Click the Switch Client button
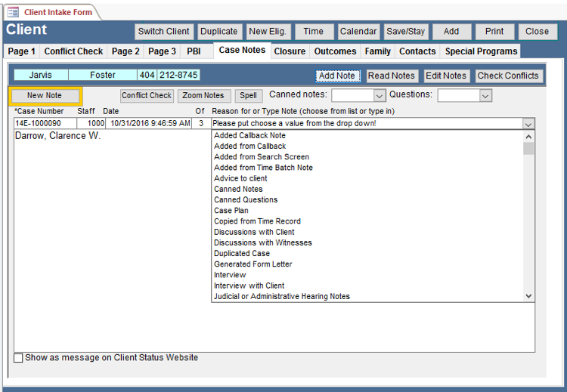This screenshot has height=392, width=567. [163, 32]
